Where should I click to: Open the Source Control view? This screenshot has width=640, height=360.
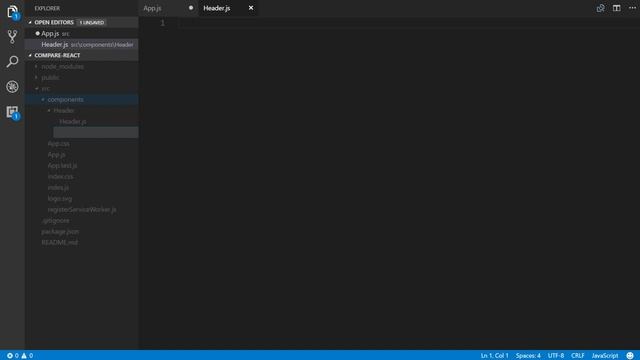pos(12,37)
